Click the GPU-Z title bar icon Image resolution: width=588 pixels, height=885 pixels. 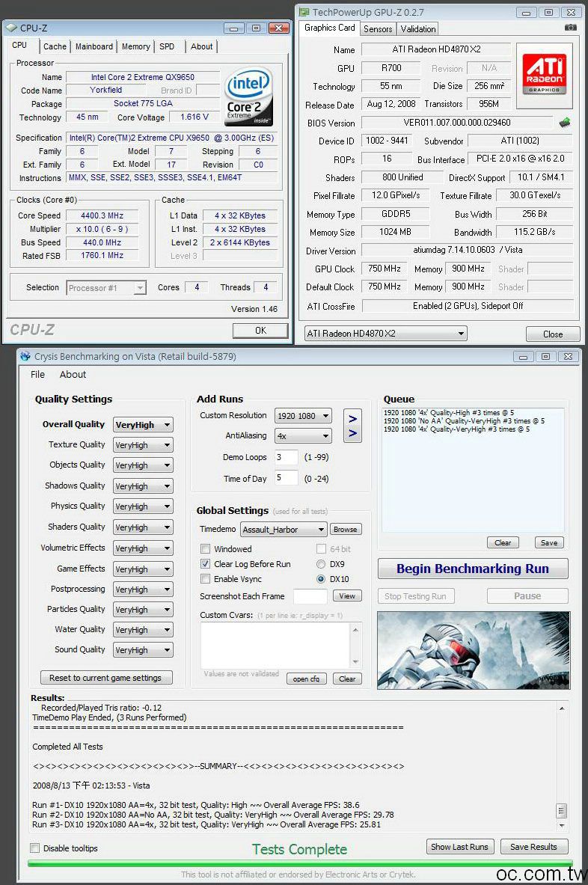tap(304, 12)
